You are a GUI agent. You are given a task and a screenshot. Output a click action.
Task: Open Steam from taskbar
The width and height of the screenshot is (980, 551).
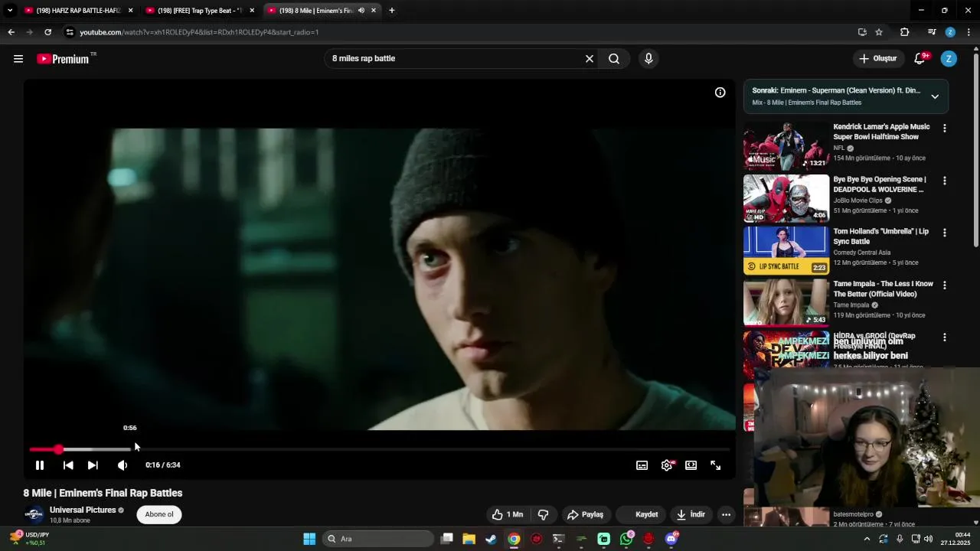[491, 539]
